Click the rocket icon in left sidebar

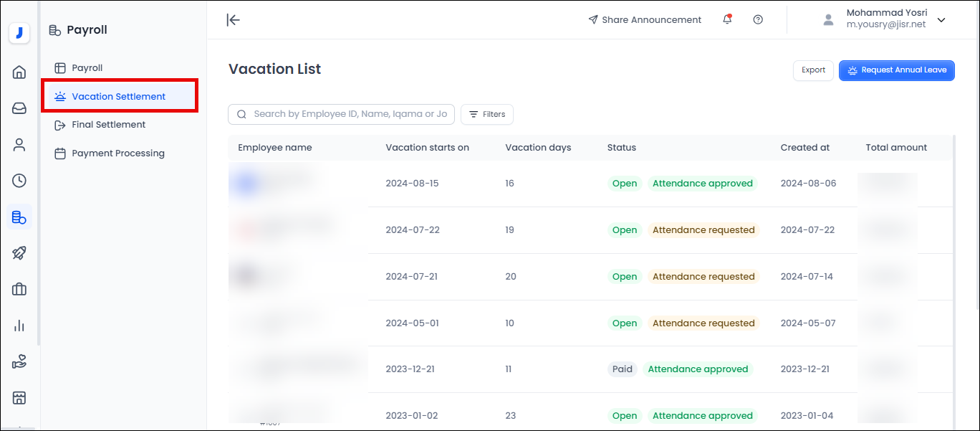coord(19,253)
